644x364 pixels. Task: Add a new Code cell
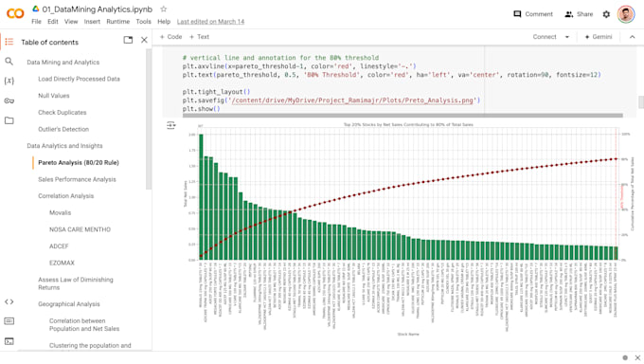pyautogui.click(x=170, y=37)
